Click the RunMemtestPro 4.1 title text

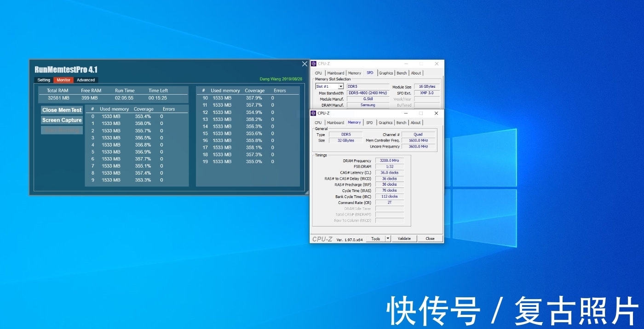pyautogui.click(x=66, y=70)
